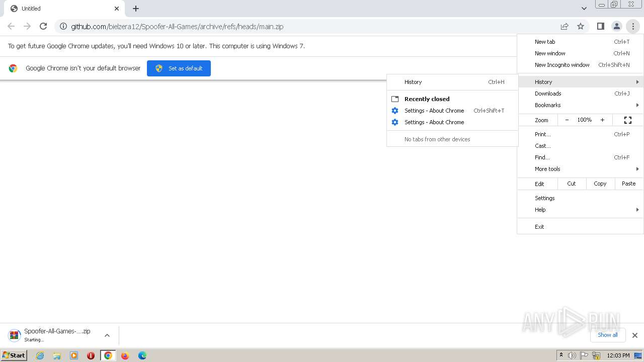Expand the History submenu arrow
Viewport: 644px width, 362px height.
637,82
